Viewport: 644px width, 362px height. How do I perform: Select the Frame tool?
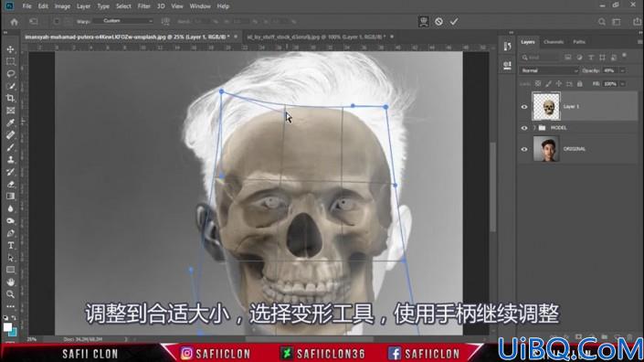coord(11,111)
